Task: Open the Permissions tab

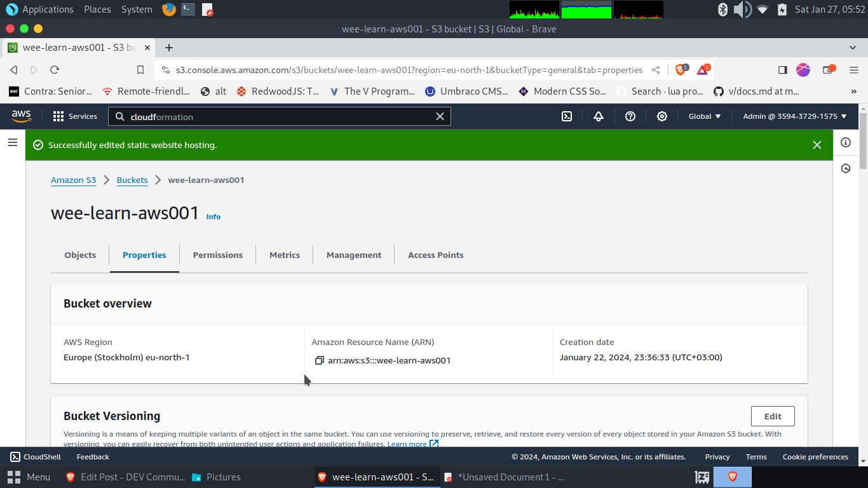Action: click(x=218, y=255)
